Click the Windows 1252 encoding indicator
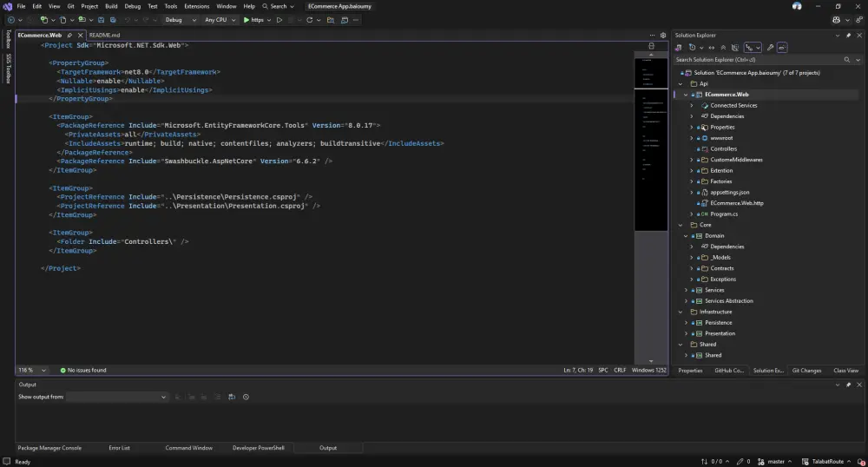The width and height of the screenshot is (868, 467). click(648, 370)
